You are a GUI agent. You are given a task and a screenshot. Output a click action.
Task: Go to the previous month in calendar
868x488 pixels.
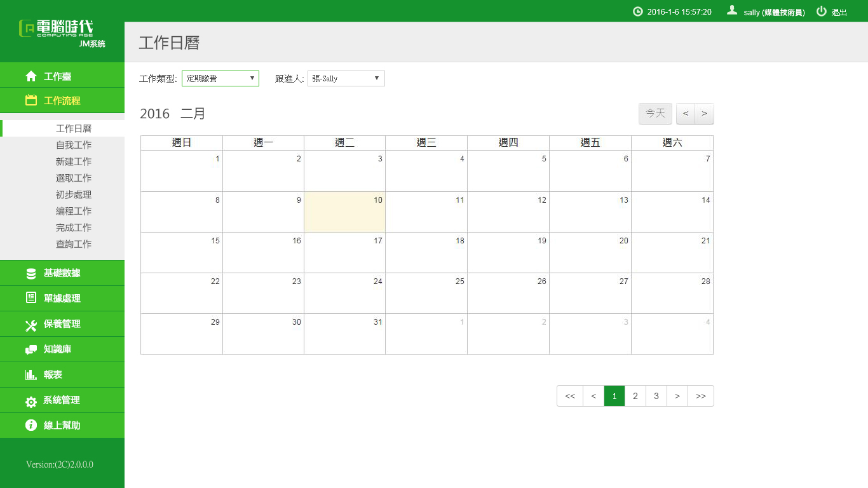(686, 114)
